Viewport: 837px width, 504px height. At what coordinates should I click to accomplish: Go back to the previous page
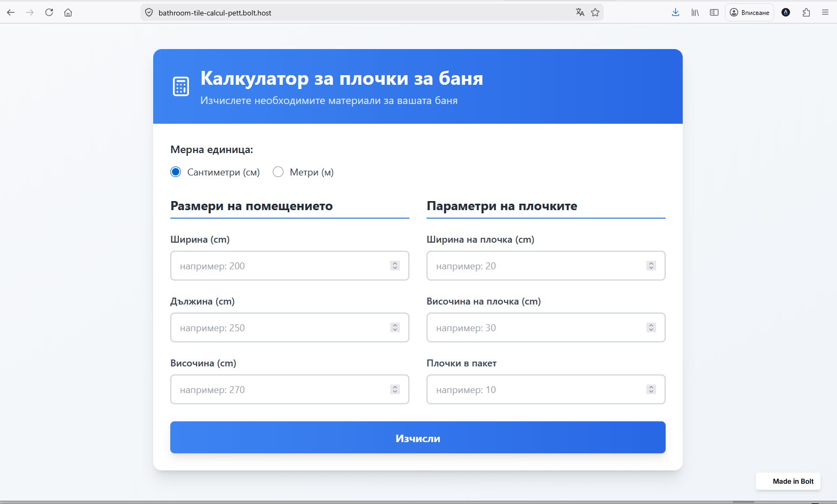[x=11, y=12]
